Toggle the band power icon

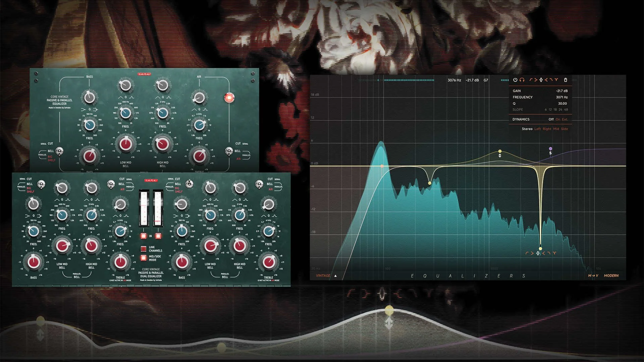point(515,80)
